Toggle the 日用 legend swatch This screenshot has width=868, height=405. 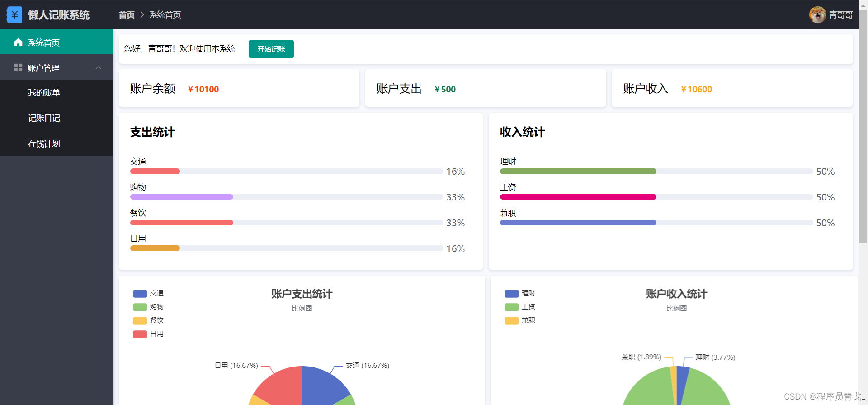pos(140,334)
